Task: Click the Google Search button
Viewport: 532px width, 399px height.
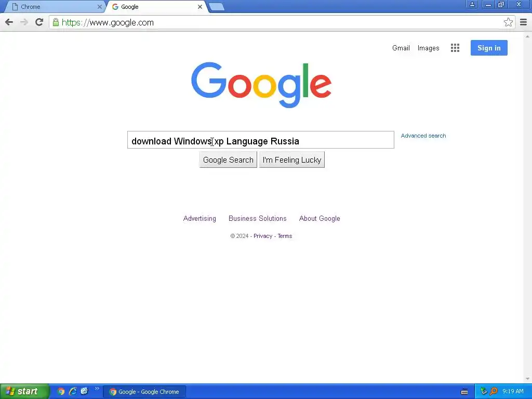Action: 228,160
